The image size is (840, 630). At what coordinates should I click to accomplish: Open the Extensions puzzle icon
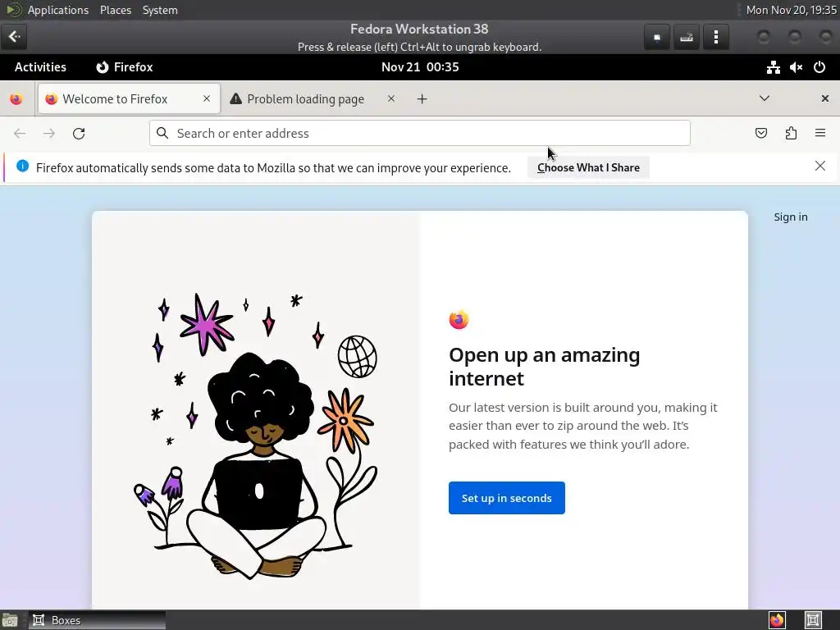pyautogui.click(x=791, y=134)
